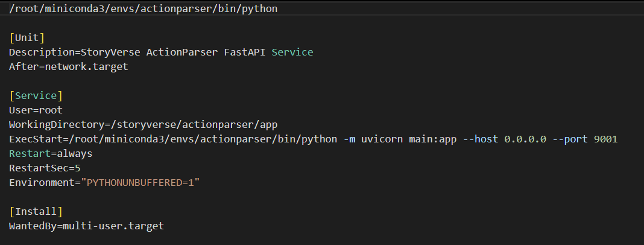
Task: Click the WantedBy=multi-user.target line
Action: click(86, 226)
